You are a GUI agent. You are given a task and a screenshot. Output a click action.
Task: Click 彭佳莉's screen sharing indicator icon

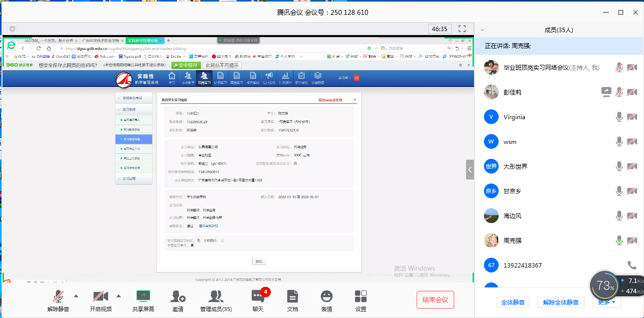point(606,92)
